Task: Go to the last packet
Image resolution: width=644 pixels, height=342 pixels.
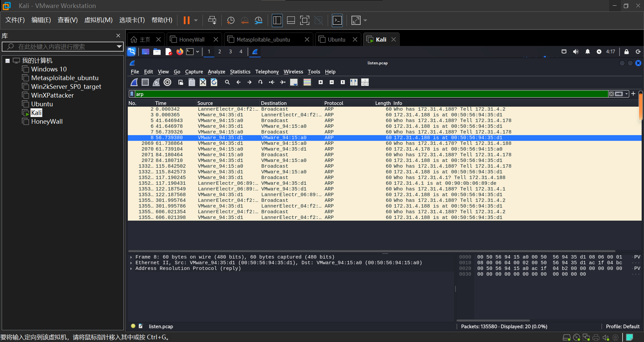Action: 283,82
